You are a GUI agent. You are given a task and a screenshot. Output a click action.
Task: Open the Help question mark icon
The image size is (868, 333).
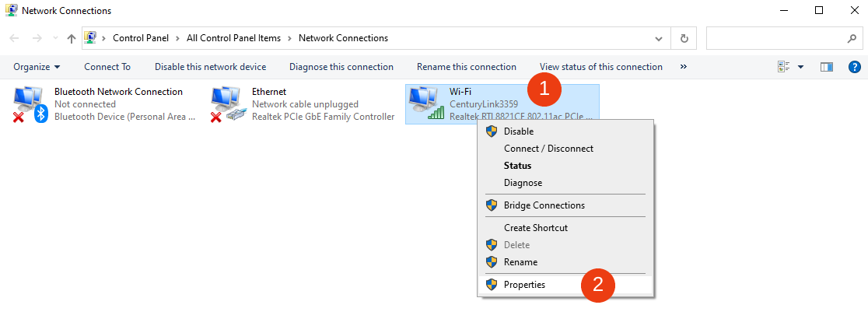[854, 67]
